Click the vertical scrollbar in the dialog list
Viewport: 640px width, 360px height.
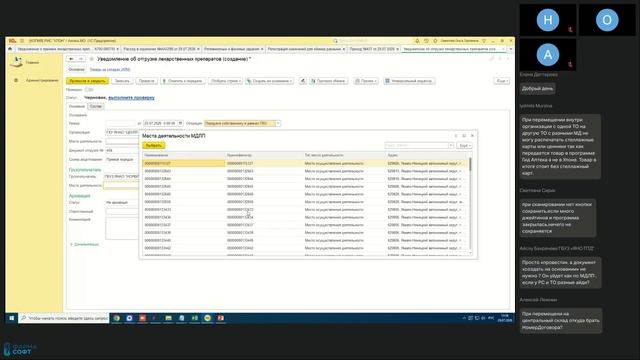(x=470, y=203)
